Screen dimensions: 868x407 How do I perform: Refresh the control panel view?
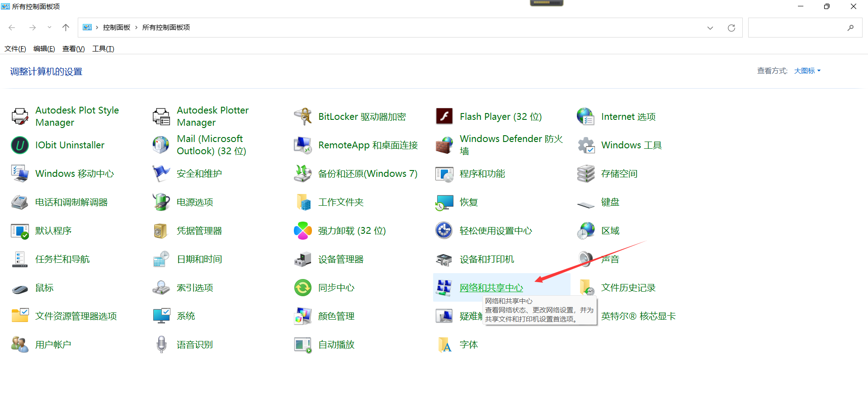(x=731, y=28)
